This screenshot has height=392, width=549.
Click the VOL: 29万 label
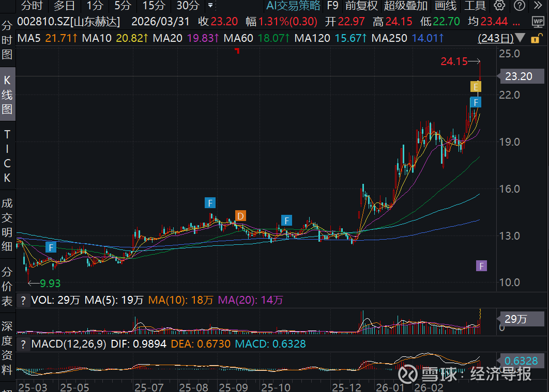(x=55, y=300)
